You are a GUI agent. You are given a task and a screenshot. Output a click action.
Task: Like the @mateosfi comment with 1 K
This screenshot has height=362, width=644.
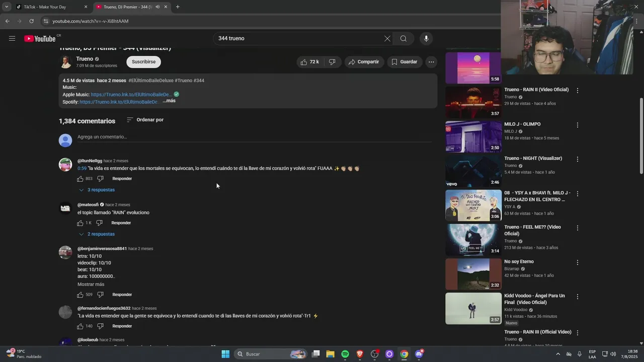[80, 223]
